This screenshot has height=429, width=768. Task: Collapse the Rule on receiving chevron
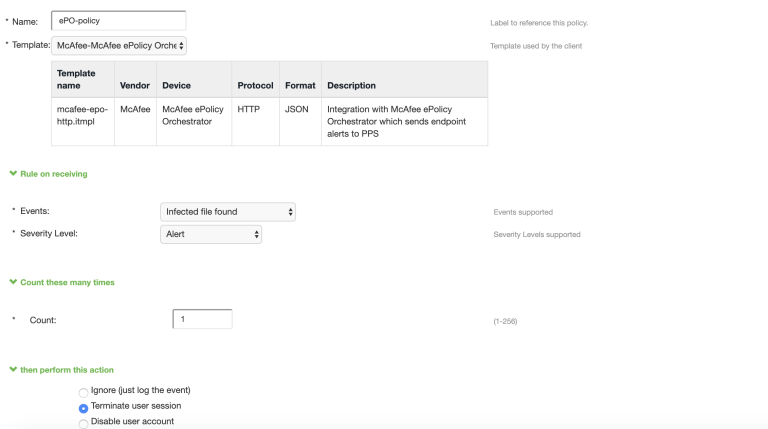point(13,173)
